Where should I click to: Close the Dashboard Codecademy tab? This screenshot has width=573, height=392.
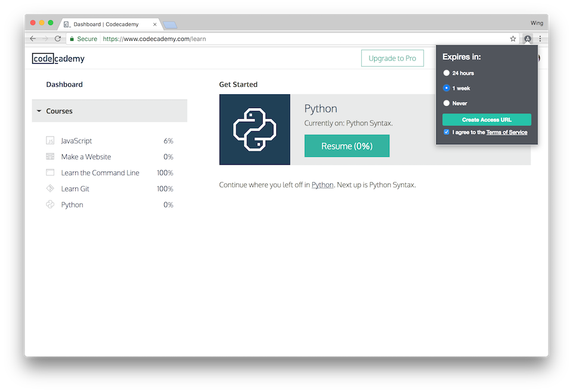[155, 24]
